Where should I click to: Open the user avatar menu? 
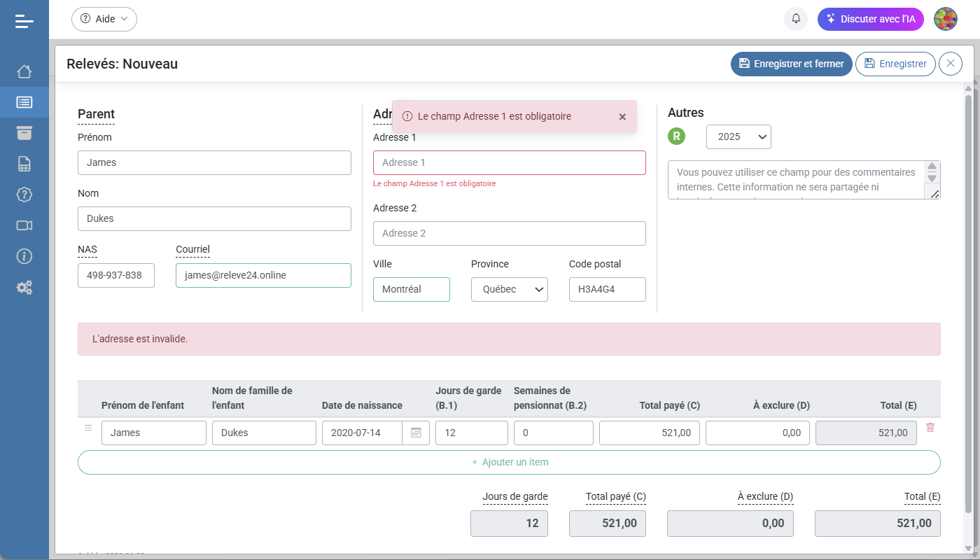(946, 19)
